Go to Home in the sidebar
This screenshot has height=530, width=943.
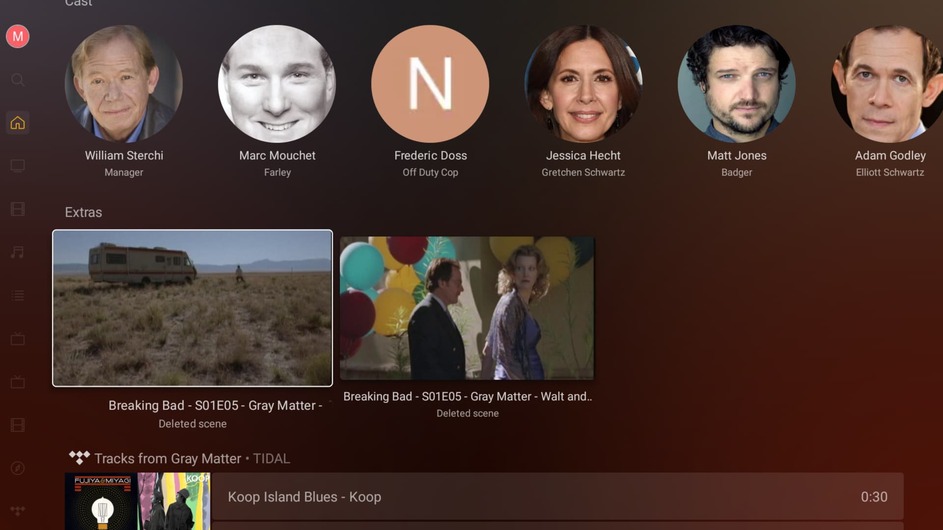coord(18,123)
